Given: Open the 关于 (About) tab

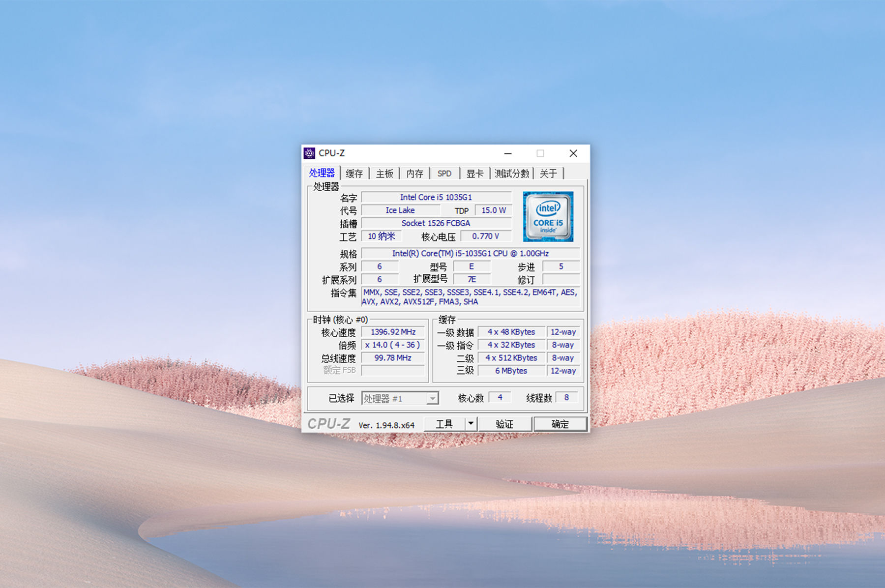Looking at the screenshot, I should tap(549, 173).
